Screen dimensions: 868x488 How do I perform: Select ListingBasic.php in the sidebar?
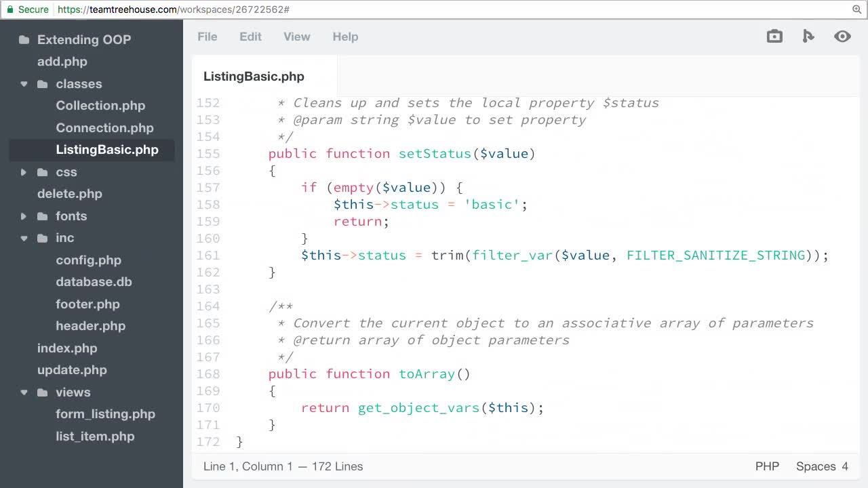click(107, 150)
